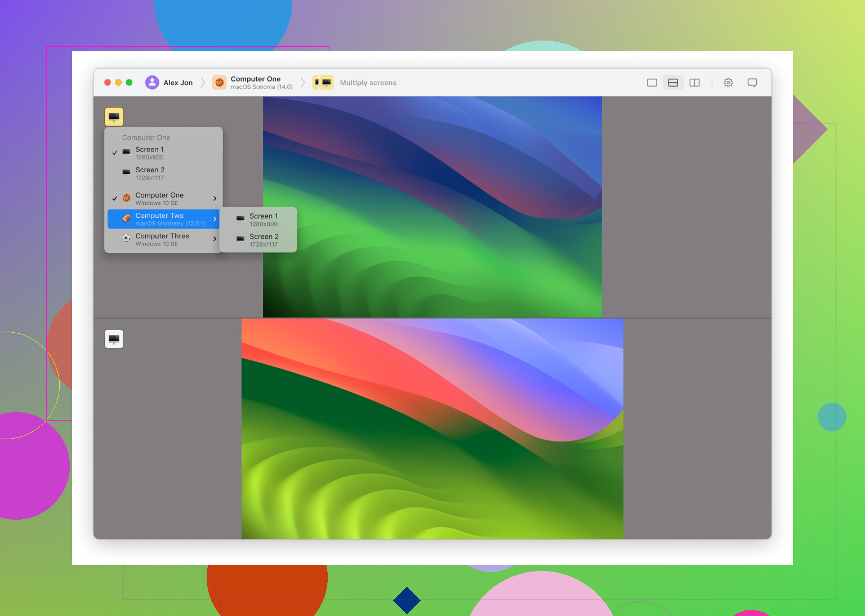
Task: Click the blue-green wallpaper screen in top pane
Action: [432, 207]
